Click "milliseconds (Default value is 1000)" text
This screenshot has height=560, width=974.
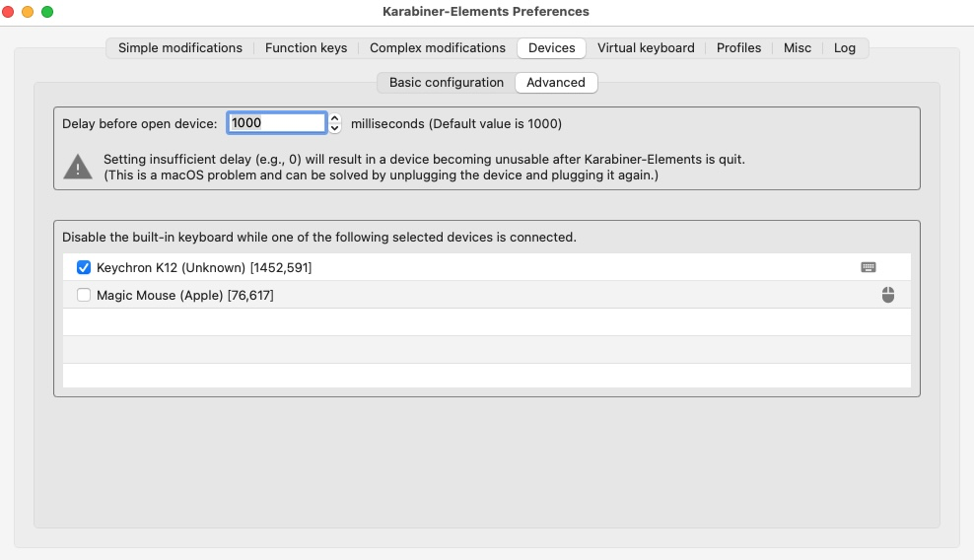(455, 123)
